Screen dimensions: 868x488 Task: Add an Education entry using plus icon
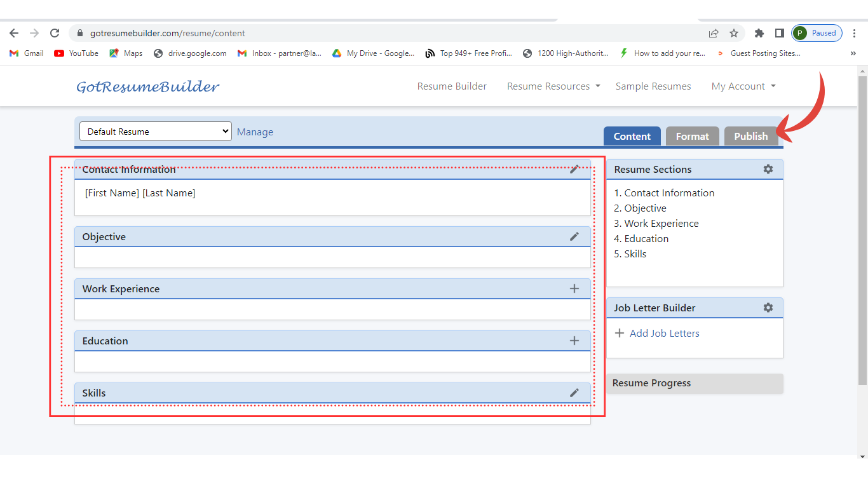tap(574, 341)
